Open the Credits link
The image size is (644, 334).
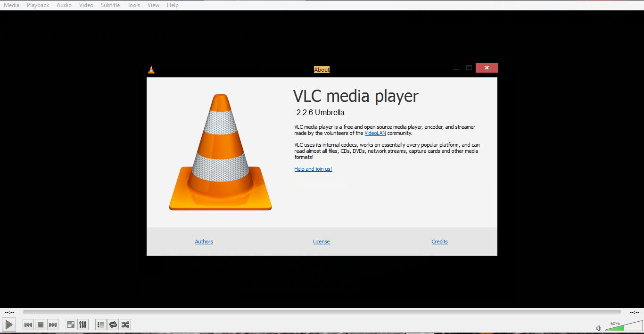[440, 242]
